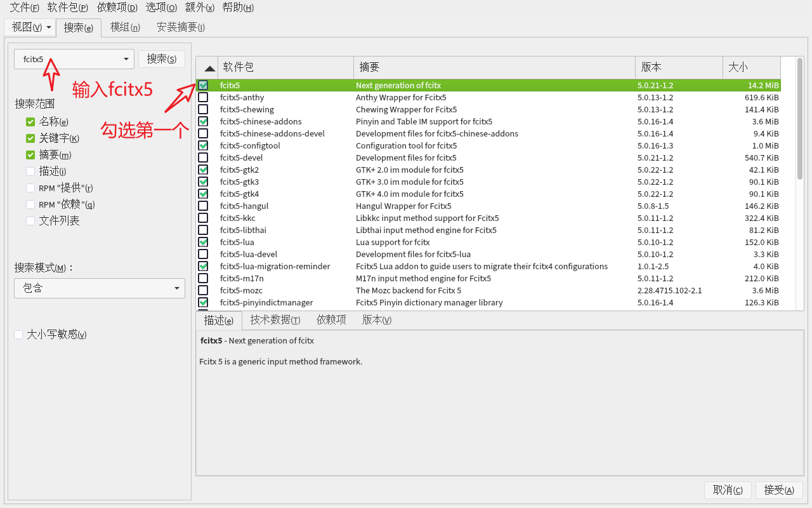This screenshot has width=812, height=508.
Task: Open the 选项 menu
Action: coord(161,8)
